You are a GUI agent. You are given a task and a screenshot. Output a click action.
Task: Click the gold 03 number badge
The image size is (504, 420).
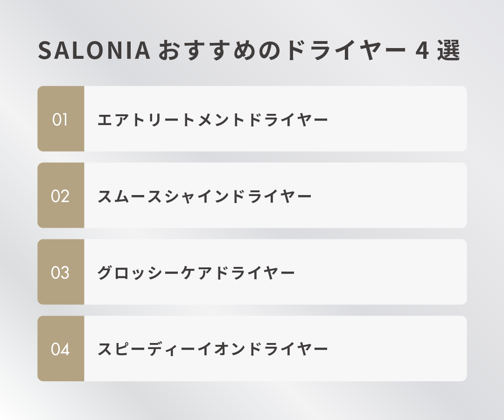click(61, 272)
